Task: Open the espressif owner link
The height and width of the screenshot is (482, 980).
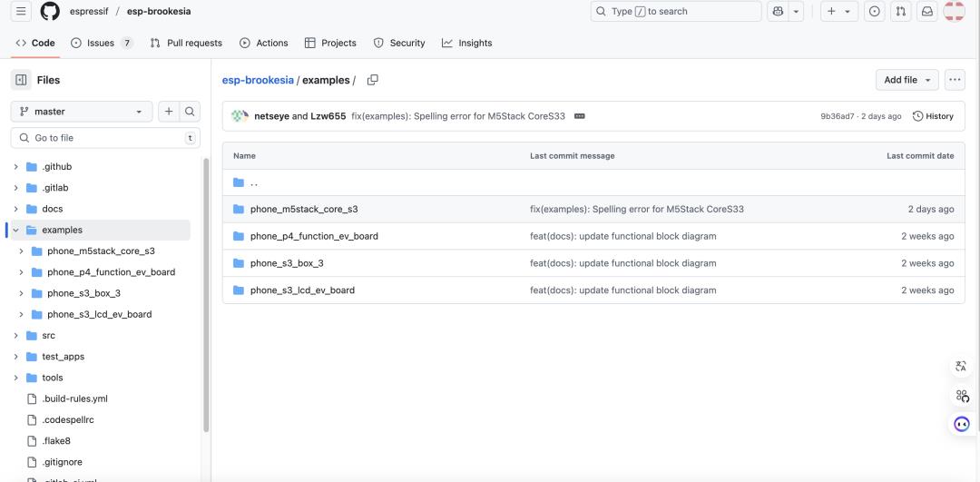Action: click(x=89, y=11)
